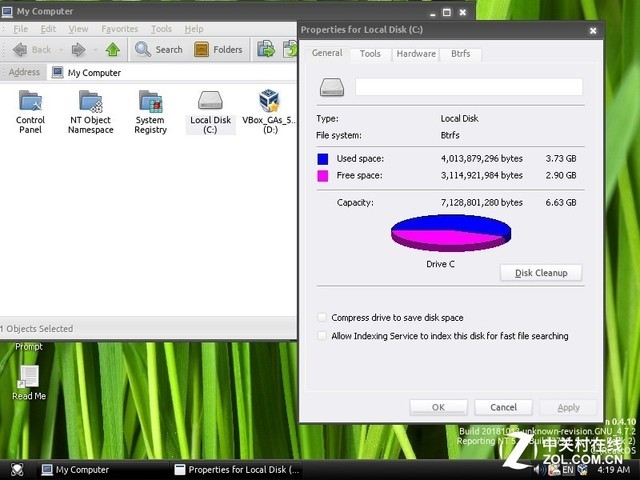Switch to the General tab
Image resolution: width=640 pixels, height=480 pixels.
(x=327, y=53)
